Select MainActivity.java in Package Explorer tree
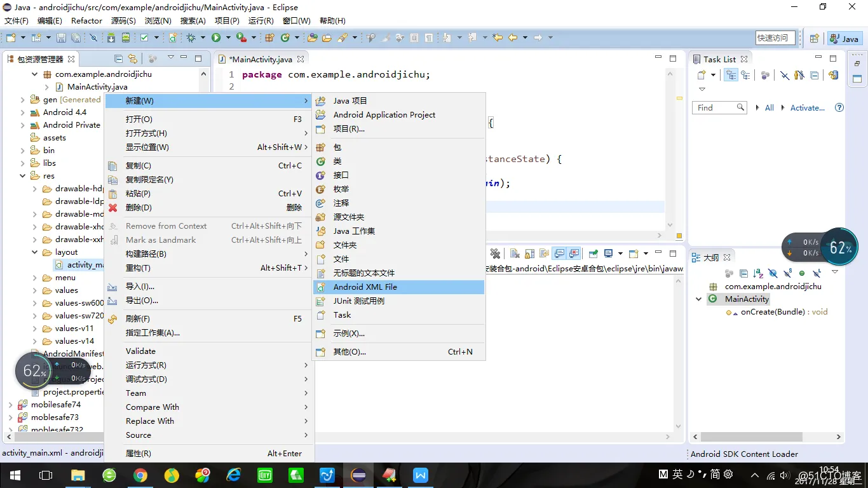This screenshot has height=488, width=868. [x=97, y=87]
